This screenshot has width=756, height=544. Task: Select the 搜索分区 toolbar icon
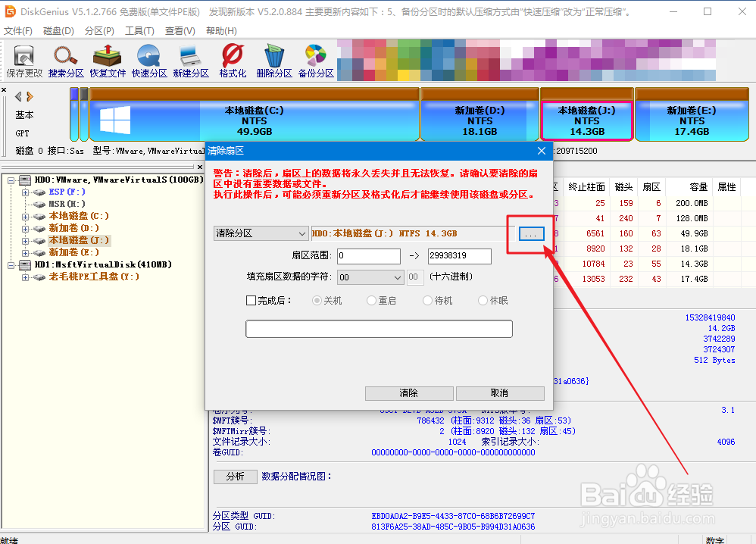pos(65,61)
